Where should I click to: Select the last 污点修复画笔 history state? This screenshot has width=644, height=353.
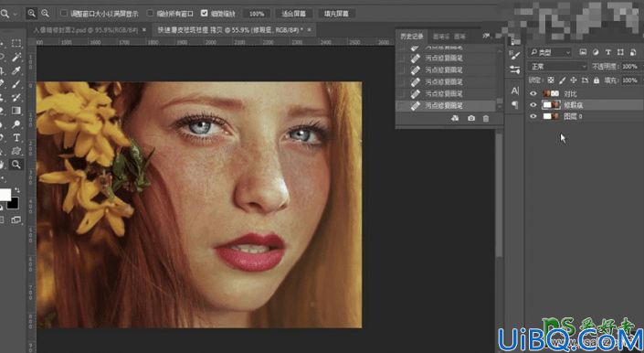(446, 105)
